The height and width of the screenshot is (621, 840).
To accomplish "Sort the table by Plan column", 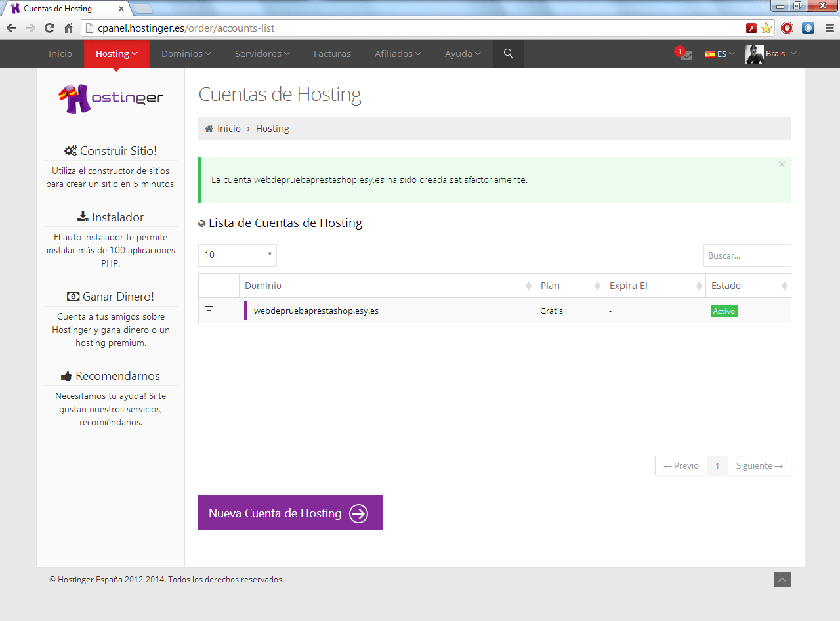I will click(x=570, y=286).
